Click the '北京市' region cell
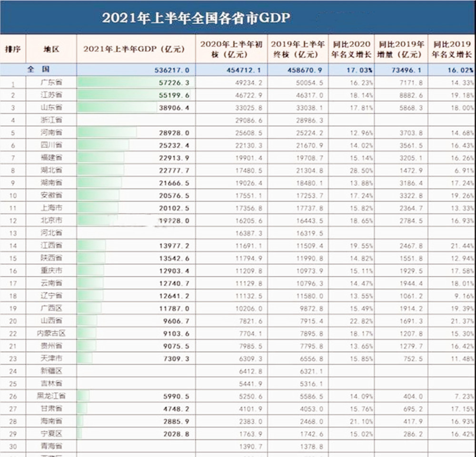The width and height of the screenshot is (476, 457). click(x=51, y=220)
